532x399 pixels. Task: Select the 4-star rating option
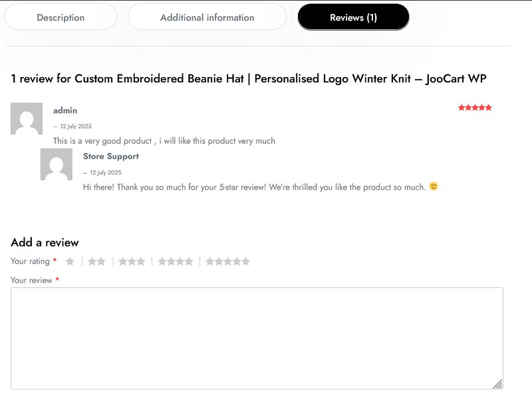coord(176,261)
